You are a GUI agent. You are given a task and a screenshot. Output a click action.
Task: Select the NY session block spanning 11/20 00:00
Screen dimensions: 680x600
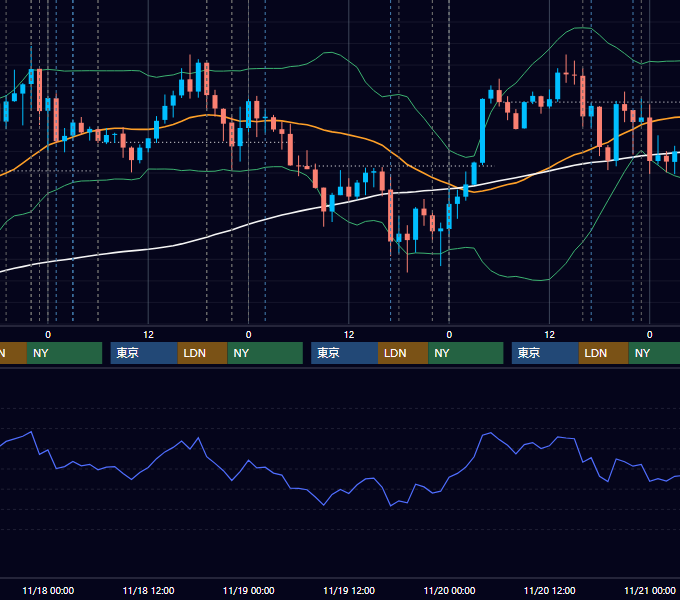pyautogui.click(x=466, y=353)
